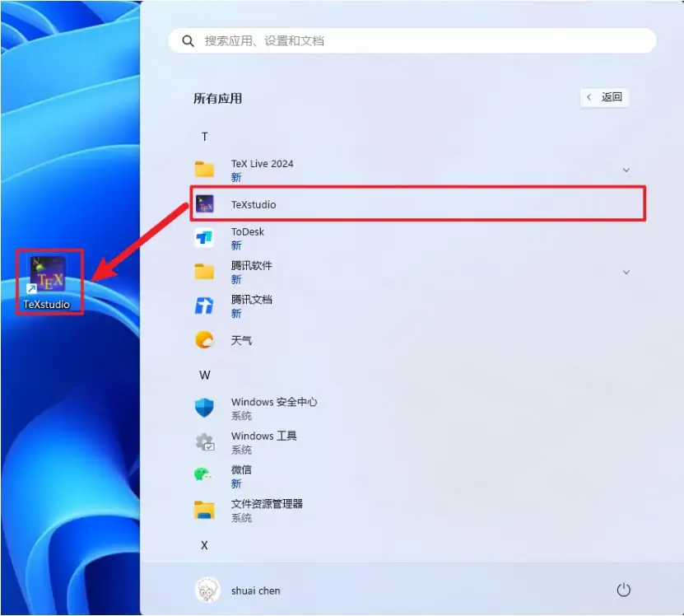Click the 文件资源管理器 folder icon
Image resolution: width=684 pixels, height=616 pixels.
pos(204,510)
